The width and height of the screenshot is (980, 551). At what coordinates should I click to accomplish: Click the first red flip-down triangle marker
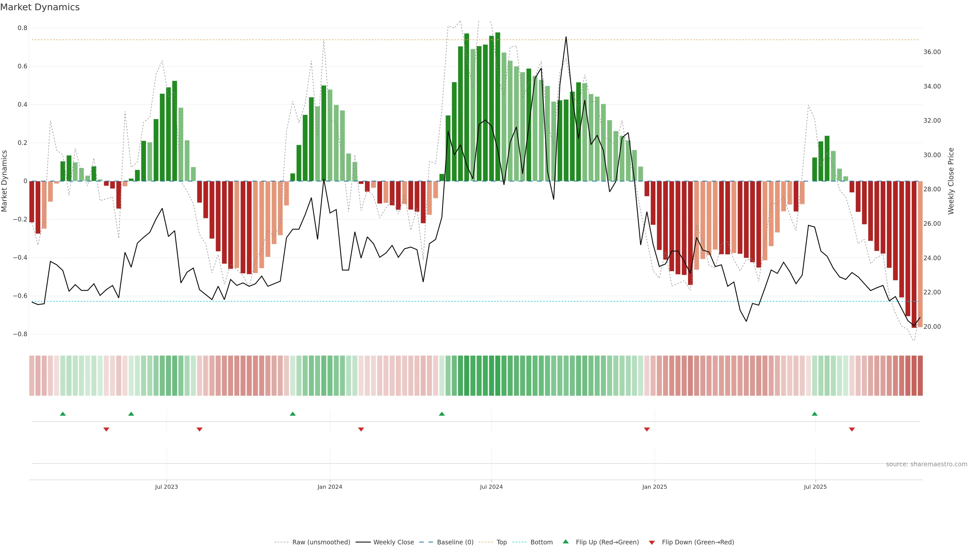(x=106, y=429)
